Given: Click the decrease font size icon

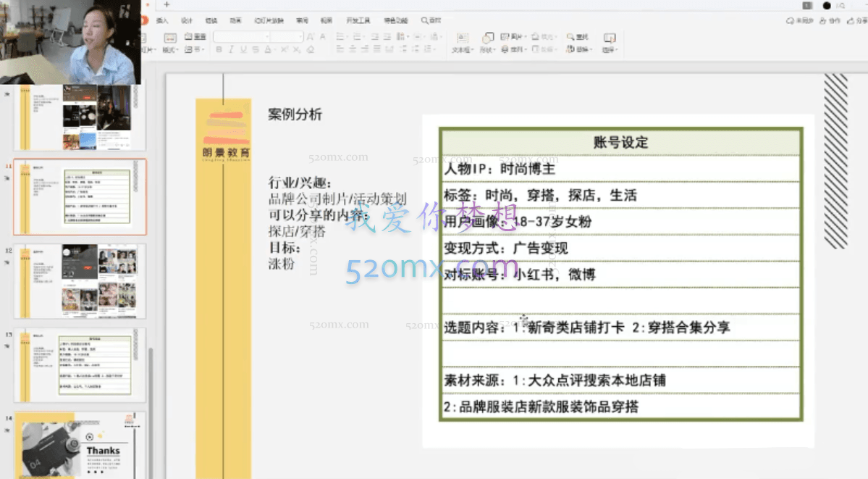Looking at the screenshot, I should 322,37.
